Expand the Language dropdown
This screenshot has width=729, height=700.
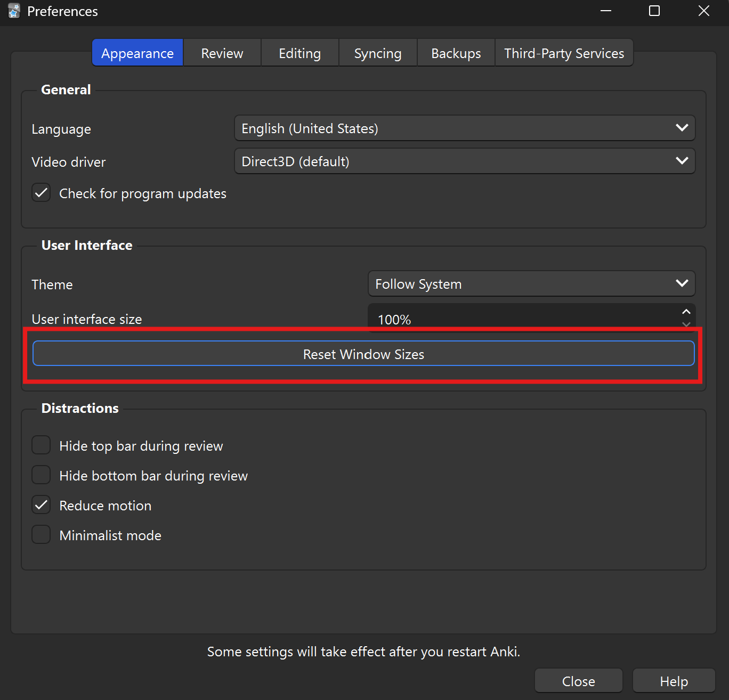coord(464,128)
